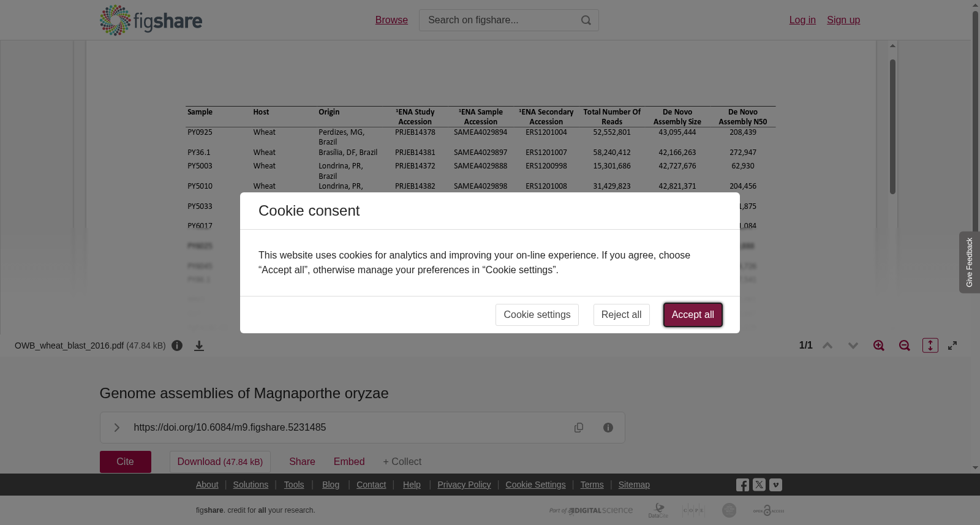This screenshot has height=525, width=980.
Task: Click Sign up
Action: coord(843,20)
